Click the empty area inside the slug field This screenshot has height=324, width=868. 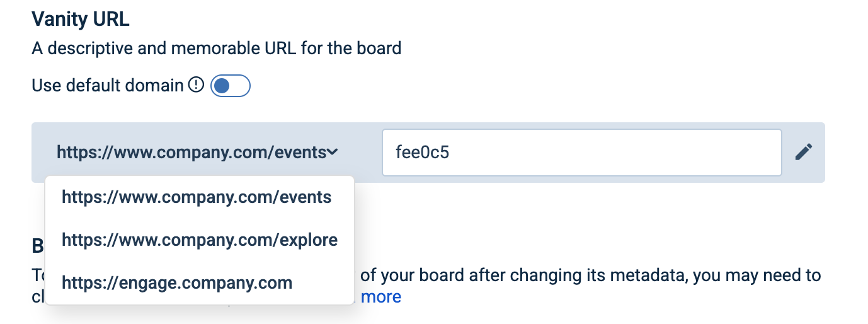pos(630,153)
